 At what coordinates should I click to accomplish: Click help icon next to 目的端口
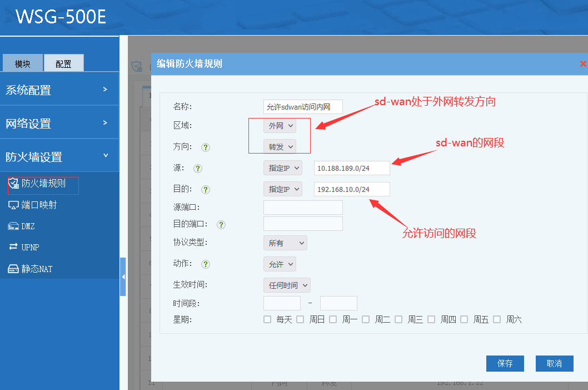pyautogui.click(x=221, y=225)
